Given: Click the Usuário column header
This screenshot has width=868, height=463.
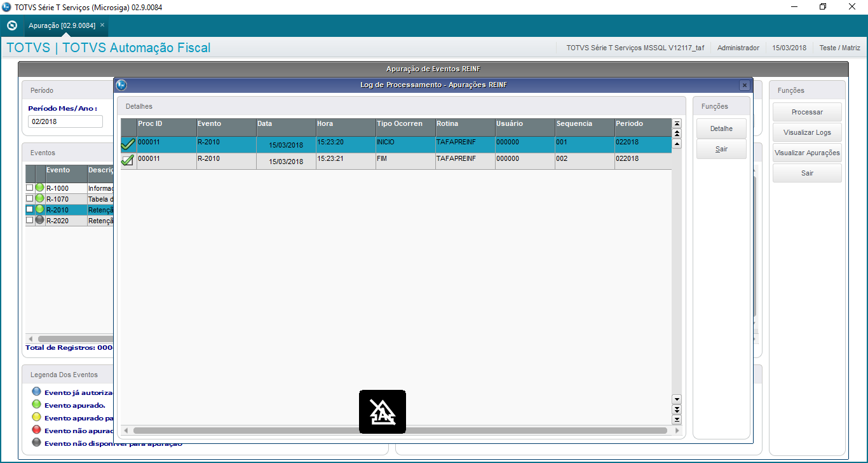Looking at the screenshot, I should point(524,127).
